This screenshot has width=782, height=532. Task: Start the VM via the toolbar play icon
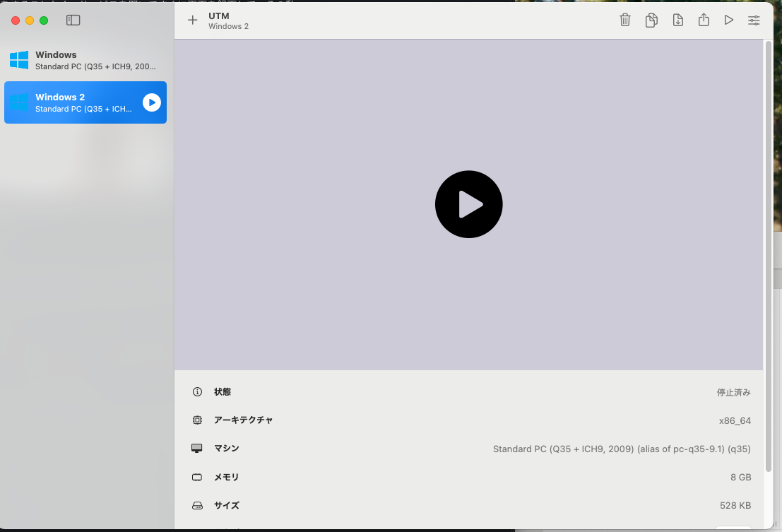(x=728, y=20)
